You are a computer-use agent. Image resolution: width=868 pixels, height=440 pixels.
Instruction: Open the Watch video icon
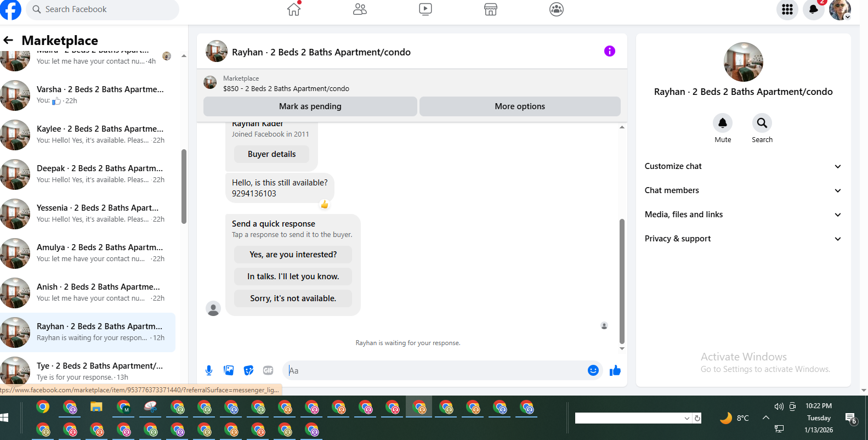coord(426,9)
